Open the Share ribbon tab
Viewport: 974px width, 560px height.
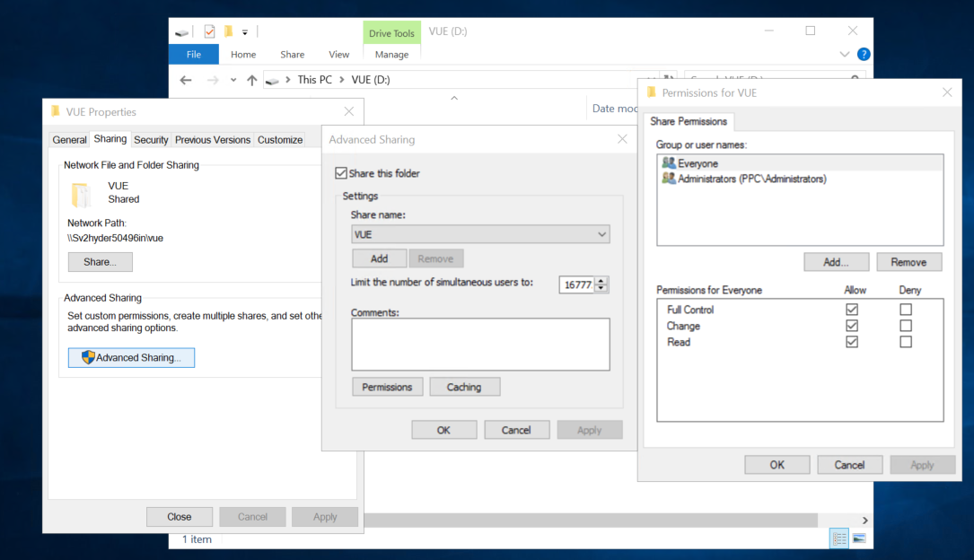point(292,55)
